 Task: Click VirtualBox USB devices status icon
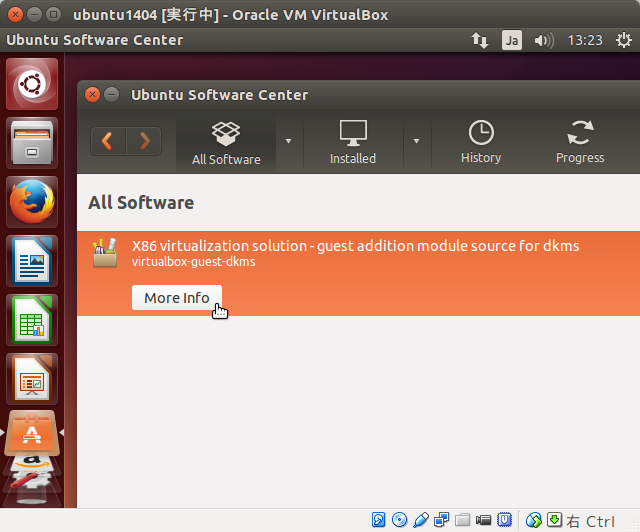pyautogui.click(x=420, y=520)
